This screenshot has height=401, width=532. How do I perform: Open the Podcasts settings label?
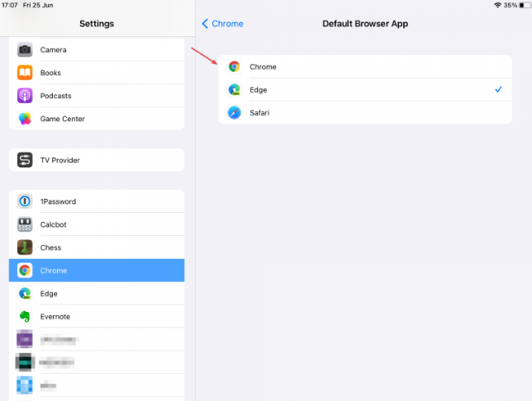pos(55,96)
